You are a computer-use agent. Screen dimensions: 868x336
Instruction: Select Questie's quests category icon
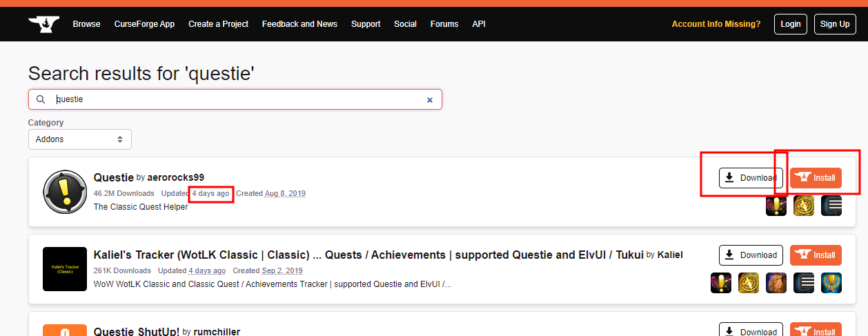click(x=776, y=206)
